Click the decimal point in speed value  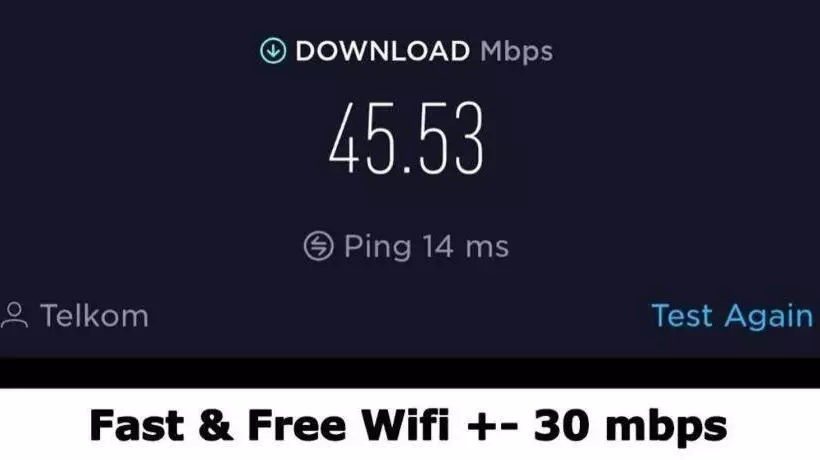(x=408, y=169)
